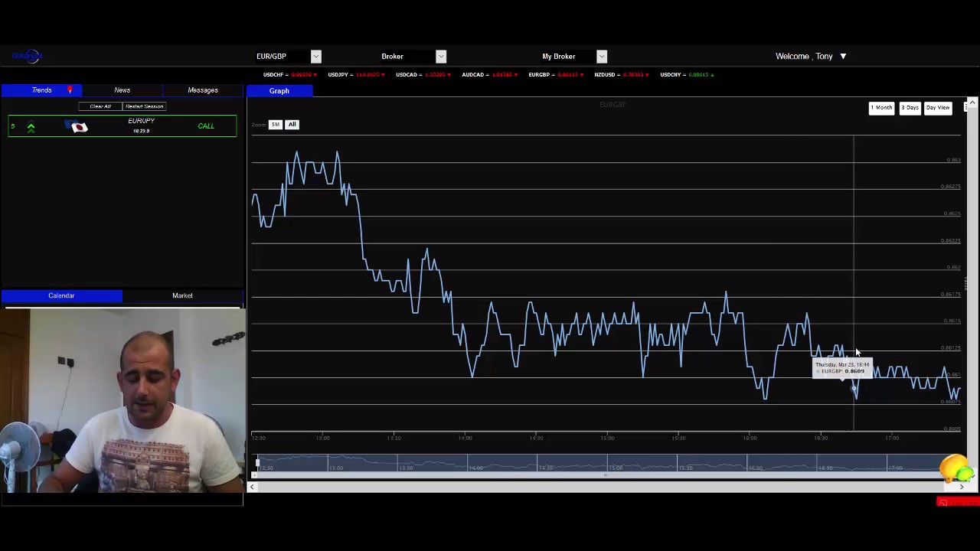Click the right scroll arrow below the chart
The height and width of the screenshot is (551, 980).
point(962,487)
